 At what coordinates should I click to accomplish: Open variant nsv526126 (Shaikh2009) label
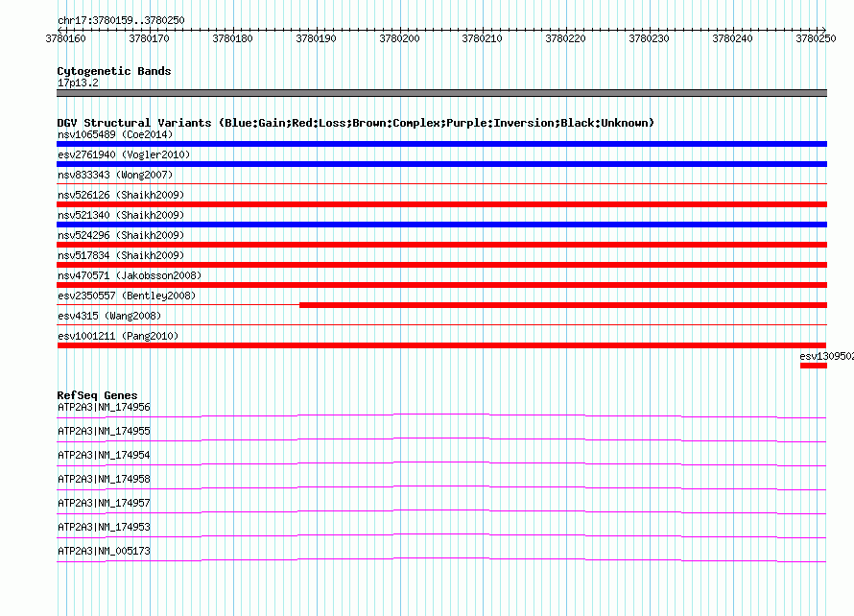point(121,195)
